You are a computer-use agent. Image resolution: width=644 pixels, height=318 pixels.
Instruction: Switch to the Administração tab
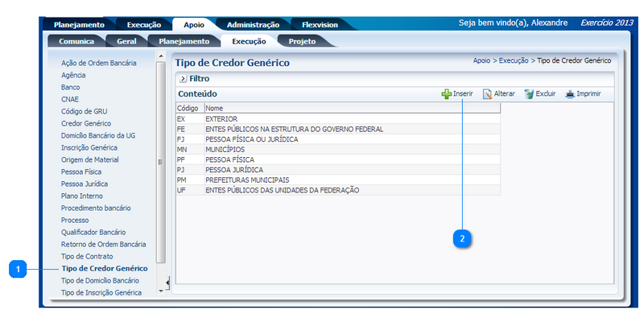253,25
